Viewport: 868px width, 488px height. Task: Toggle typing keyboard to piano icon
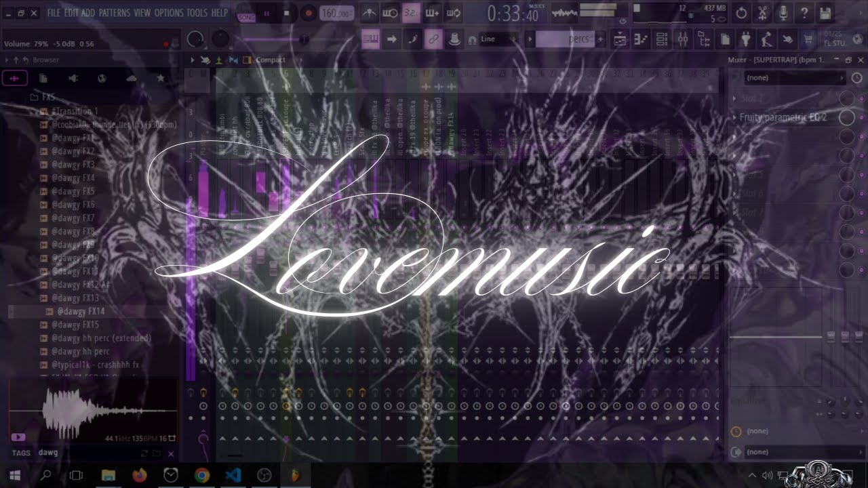tap(370, 39)
